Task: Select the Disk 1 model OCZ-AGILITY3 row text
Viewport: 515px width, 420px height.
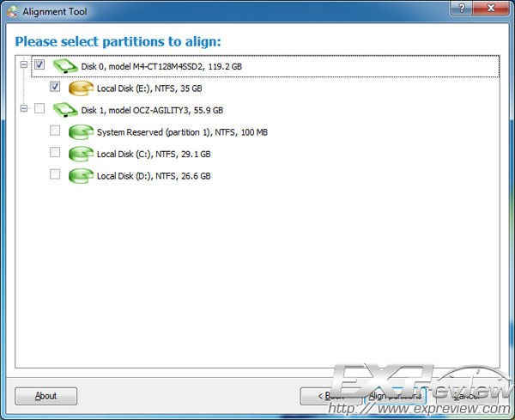Action: point(152,110)
